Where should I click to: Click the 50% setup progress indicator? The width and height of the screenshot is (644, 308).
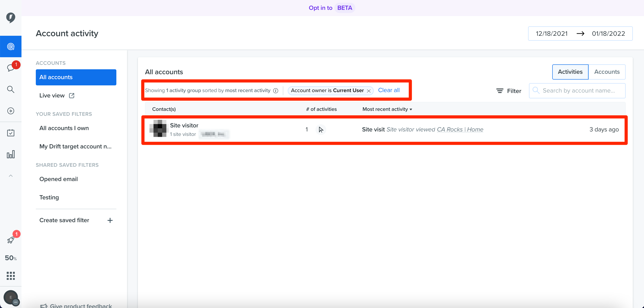(11, 258)
